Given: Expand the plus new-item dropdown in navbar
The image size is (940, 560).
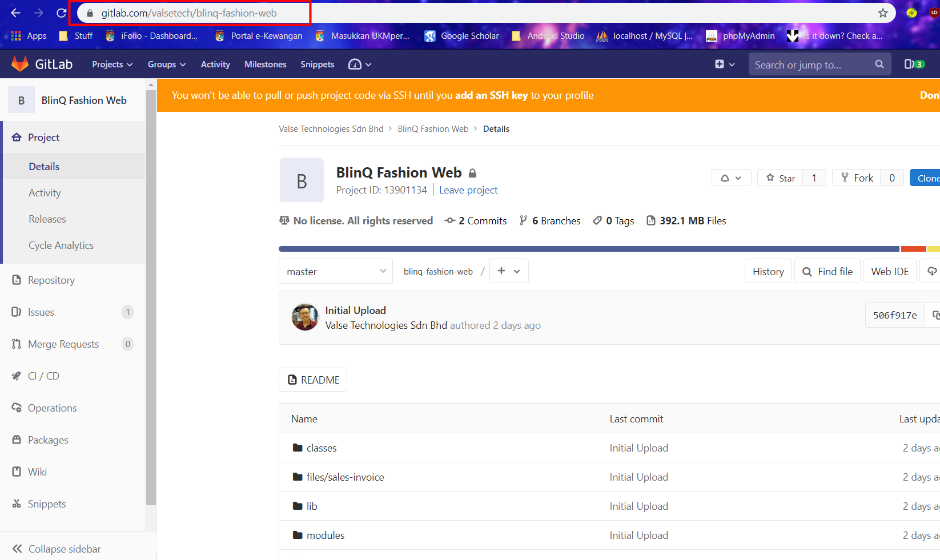Looking at the screenshot, I should click(x=724, y=65).
